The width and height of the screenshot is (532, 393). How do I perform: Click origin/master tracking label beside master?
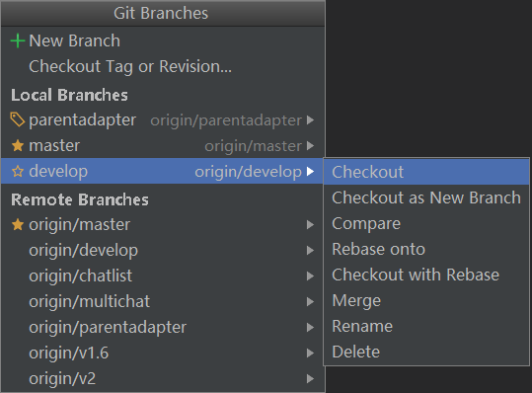point(253,146)
